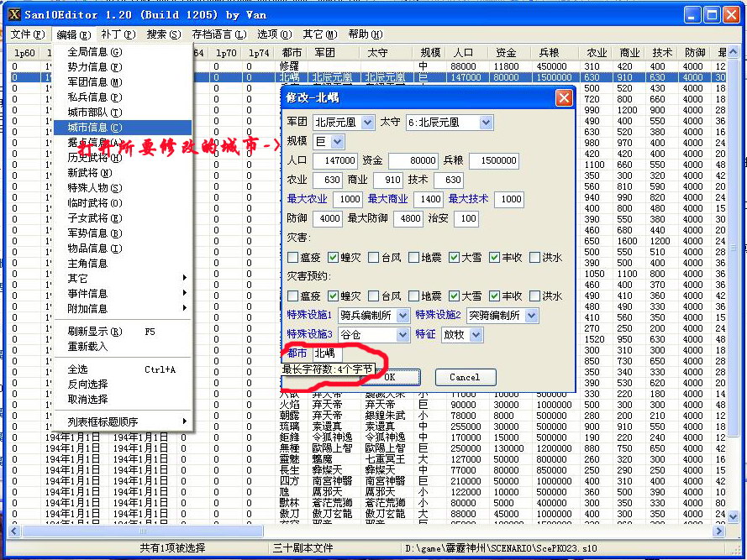This screenshot has height=560, width=747.
Task: Select 城市信息 in the edit menu
Action: click(94, 128)
